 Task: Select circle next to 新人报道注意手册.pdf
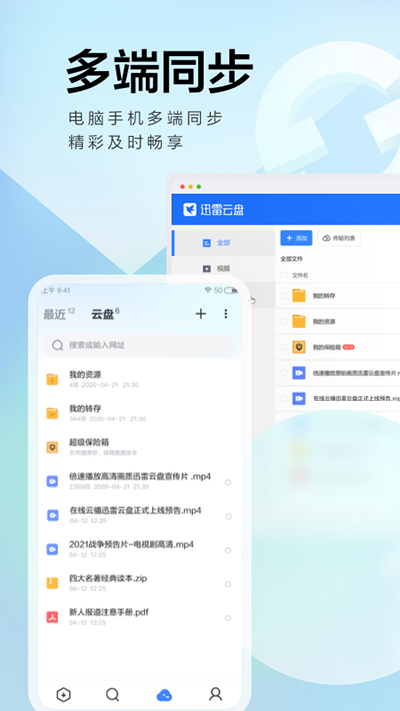pyautogui.click(x=228, y=618)
